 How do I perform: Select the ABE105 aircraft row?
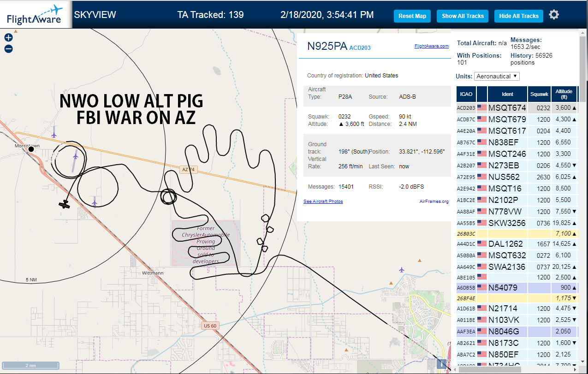click(517, 277)
